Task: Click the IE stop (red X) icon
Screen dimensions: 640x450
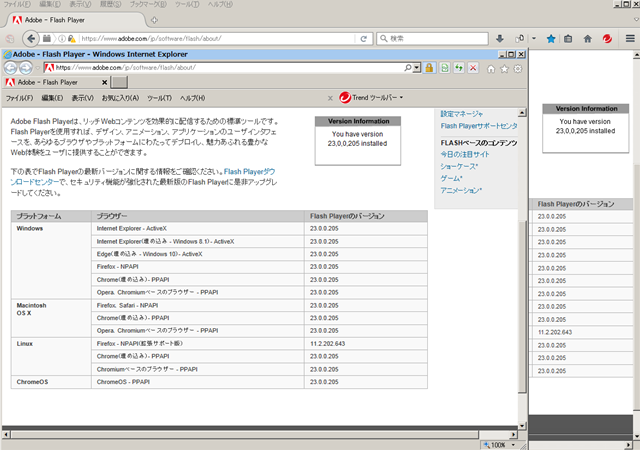Action: pos(473,68)
